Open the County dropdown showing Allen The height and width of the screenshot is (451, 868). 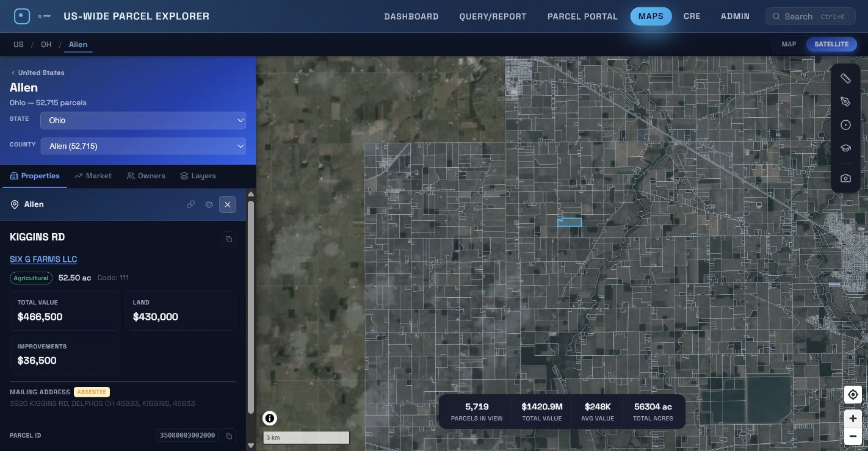tap(143, 146)
